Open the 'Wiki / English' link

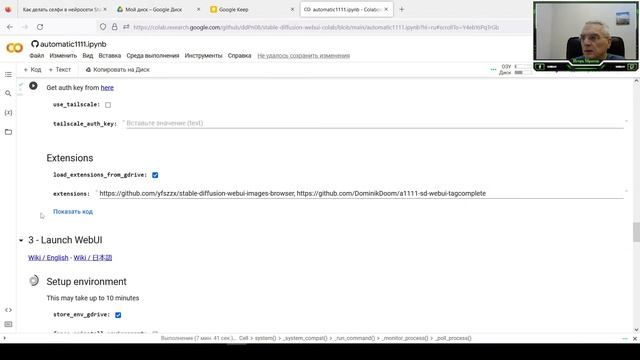48,258
